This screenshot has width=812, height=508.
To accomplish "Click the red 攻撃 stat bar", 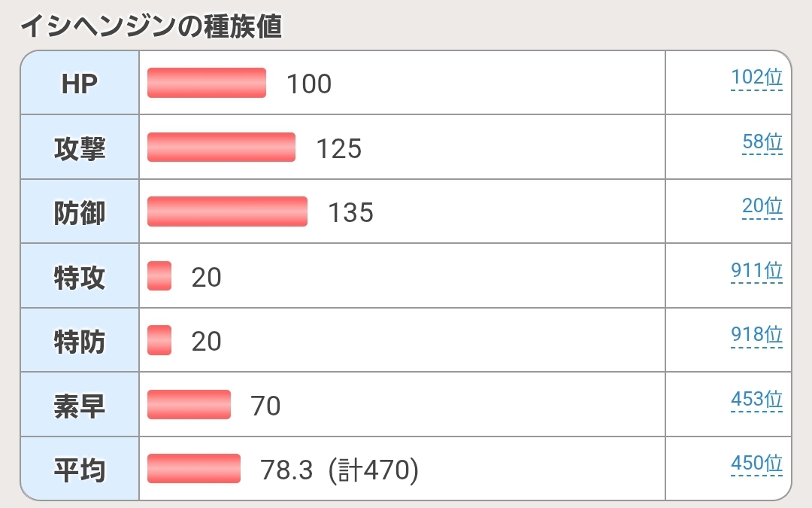I will 221,148.
